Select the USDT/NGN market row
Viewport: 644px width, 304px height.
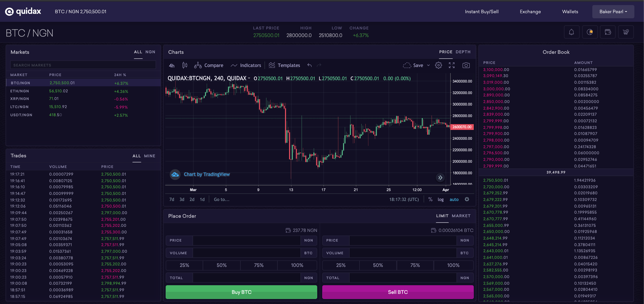(83, 115)
